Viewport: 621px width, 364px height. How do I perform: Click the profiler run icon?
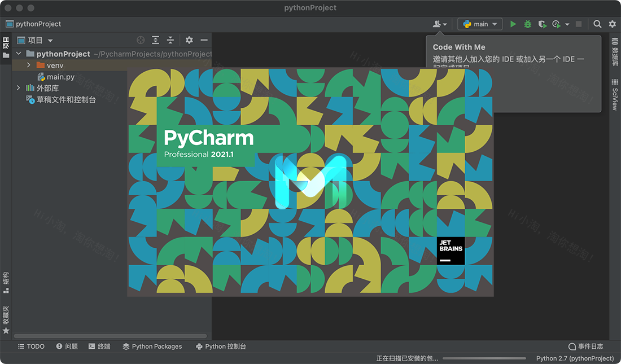tap(557, 24)
